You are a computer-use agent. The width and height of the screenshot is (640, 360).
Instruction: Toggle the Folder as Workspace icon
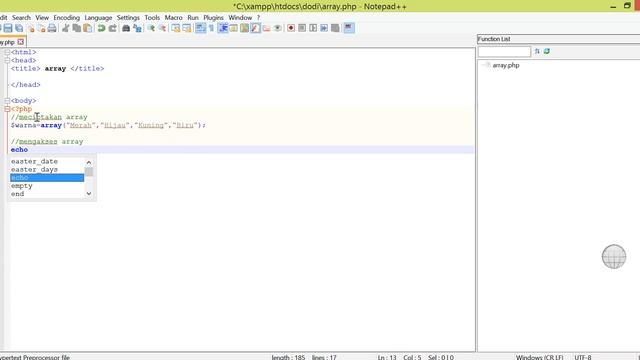pos(267,28)
